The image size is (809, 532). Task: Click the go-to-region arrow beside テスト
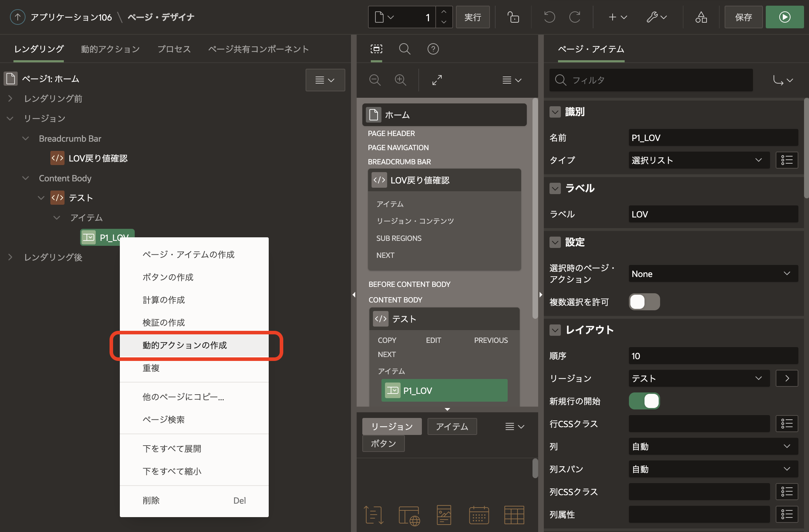pos(787,378)
